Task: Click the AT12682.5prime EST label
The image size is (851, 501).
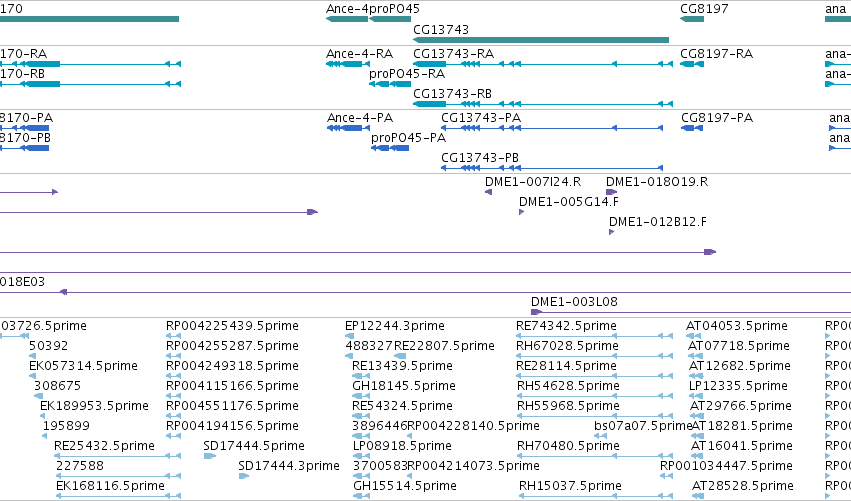Action: (740, 366)
